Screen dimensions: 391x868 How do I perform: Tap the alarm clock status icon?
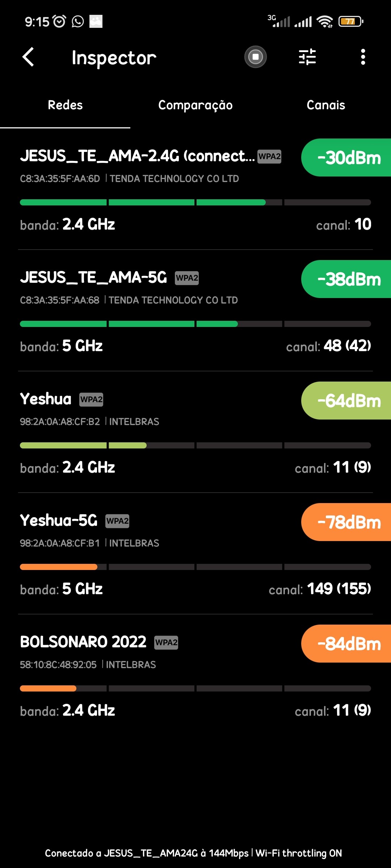coord(60,22)
